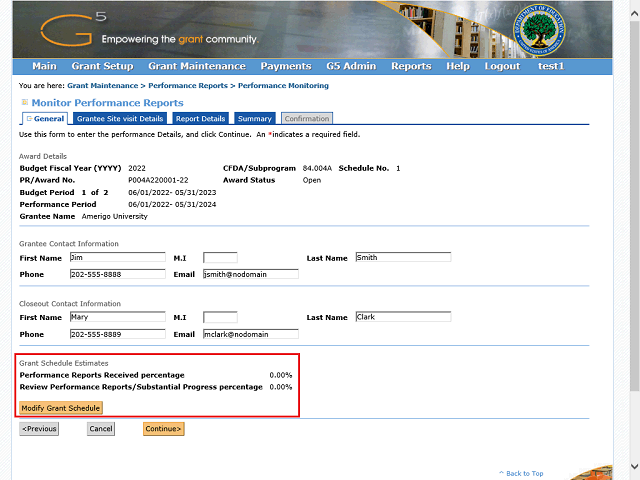
Task: Click the Previous button
Action: click(x=39, y=429)
